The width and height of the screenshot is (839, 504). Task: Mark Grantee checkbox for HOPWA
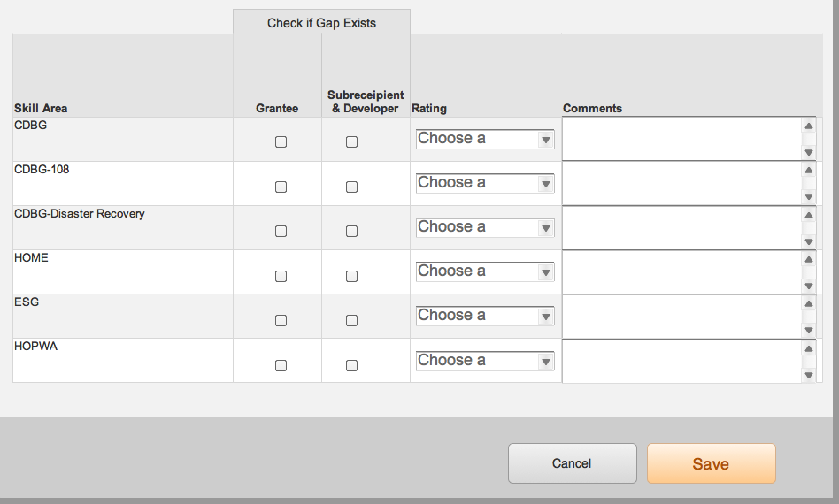[x=281, y=365]
